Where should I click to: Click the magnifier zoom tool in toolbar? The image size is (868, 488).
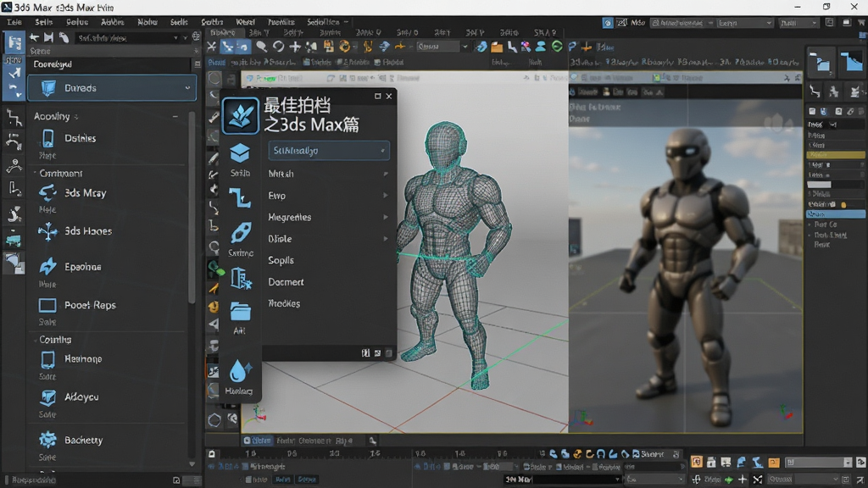coord(261,47)
